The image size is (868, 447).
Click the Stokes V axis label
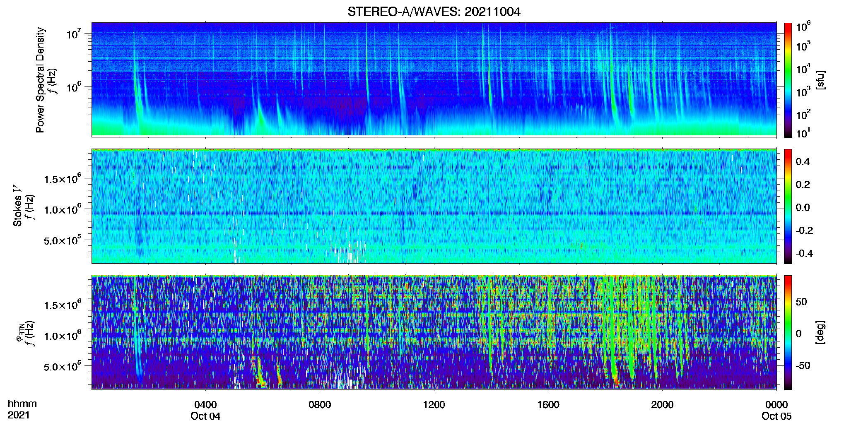pyautogui.click(x=17, y=206)
